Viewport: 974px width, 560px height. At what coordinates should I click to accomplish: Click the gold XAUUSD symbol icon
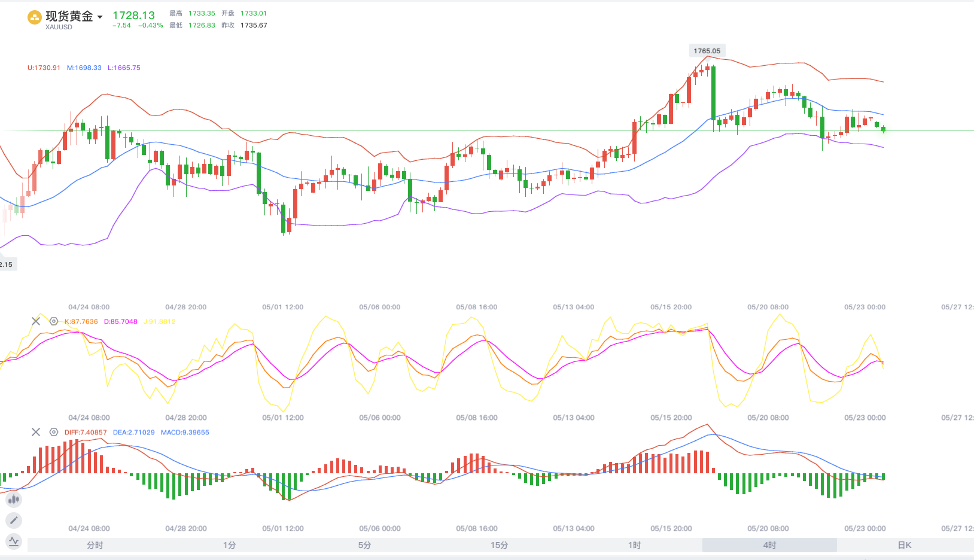tap(35, 18)
